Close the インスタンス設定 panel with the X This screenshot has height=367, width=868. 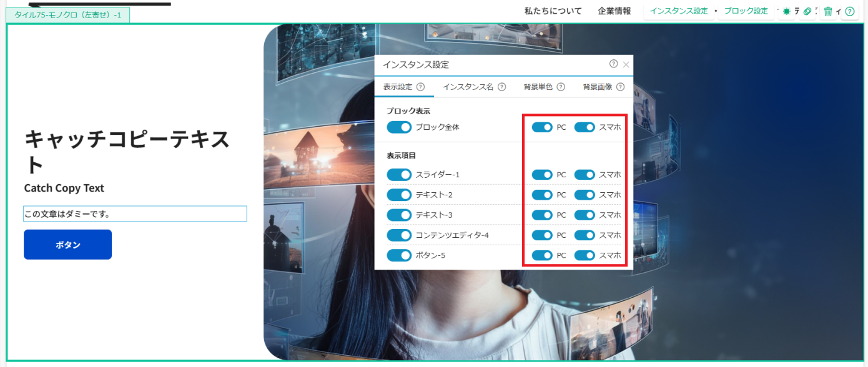[627, 64]
